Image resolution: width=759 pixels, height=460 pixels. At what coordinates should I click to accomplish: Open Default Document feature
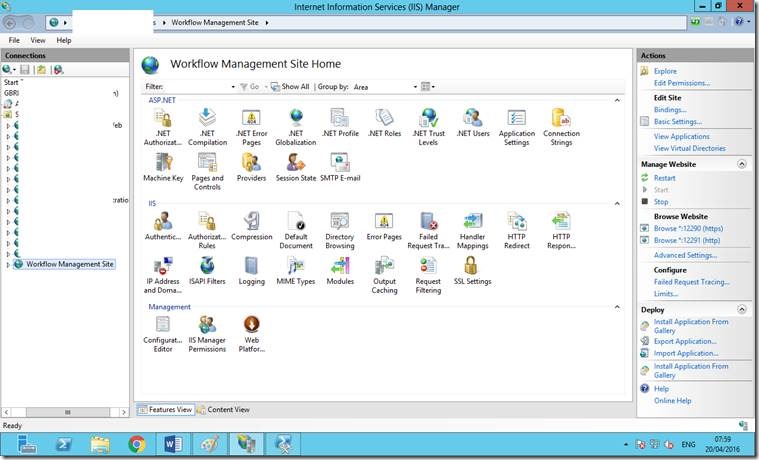coord(296,230)
